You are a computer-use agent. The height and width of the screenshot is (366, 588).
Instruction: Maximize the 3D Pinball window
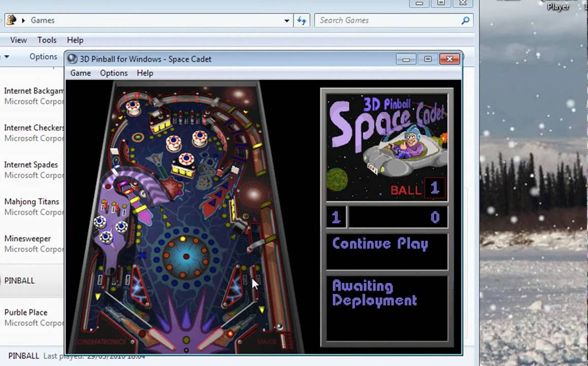click(428, 59)
